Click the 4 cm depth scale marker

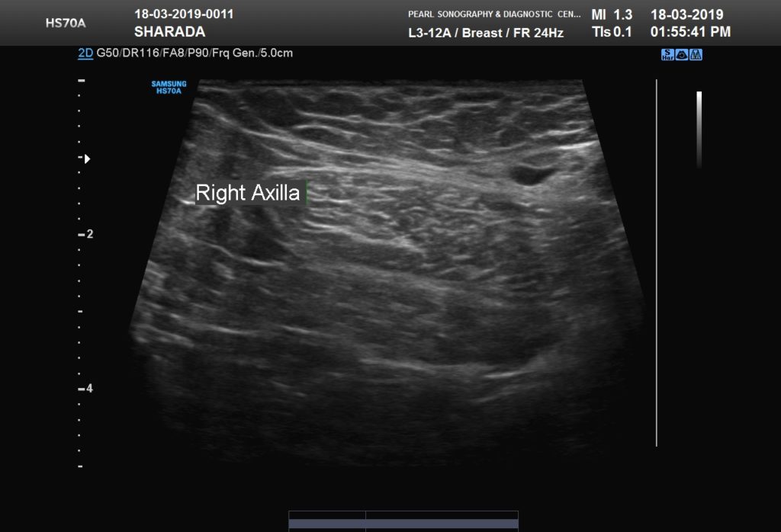85,388
